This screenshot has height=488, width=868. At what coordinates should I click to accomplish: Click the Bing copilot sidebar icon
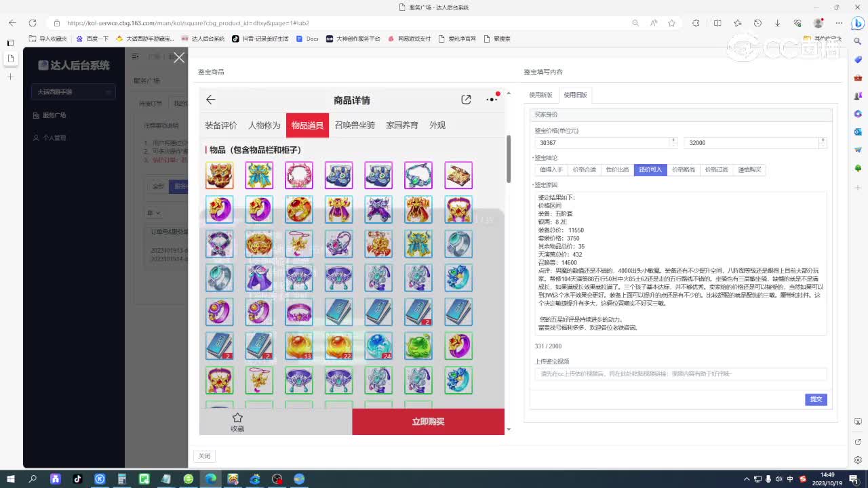(x=857, y=24)
